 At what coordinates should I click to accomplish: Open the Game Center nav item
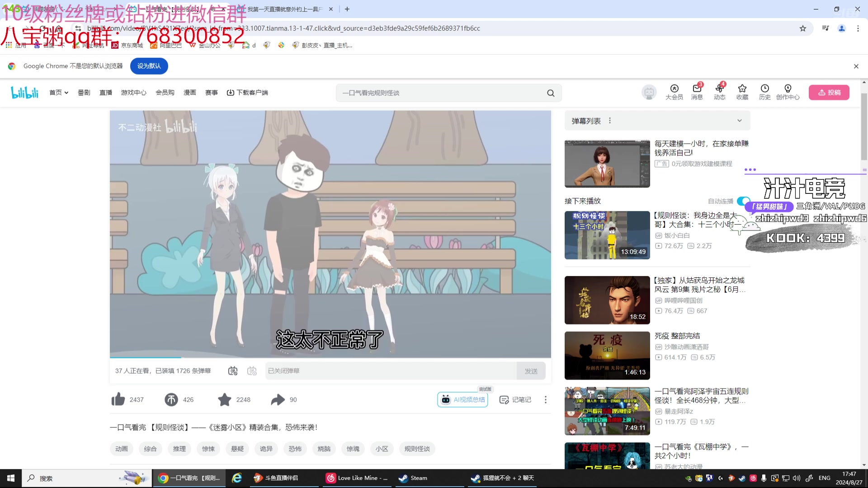[x=133, y=93]
